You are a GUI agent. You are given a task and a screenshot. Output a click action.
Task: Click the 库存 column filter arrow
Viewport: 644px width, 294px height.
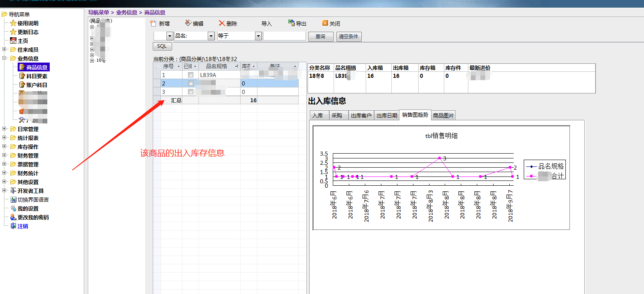coord(253,67)
